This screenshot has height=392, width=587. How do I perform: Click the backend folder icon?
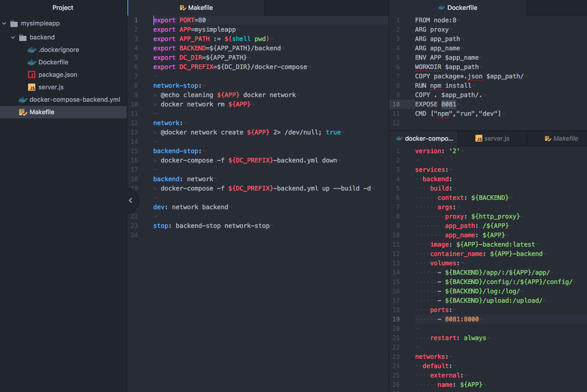pos(23,37)
